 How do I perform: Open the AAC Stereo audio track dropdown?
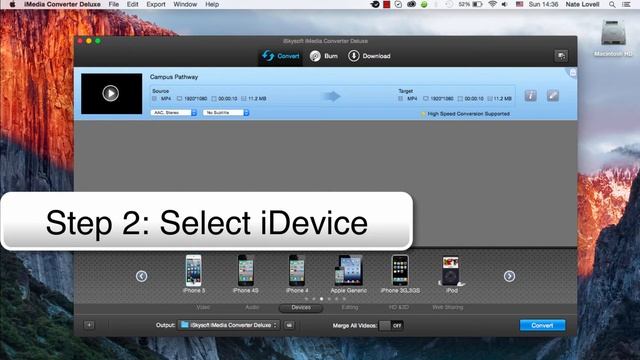point(173,113)
